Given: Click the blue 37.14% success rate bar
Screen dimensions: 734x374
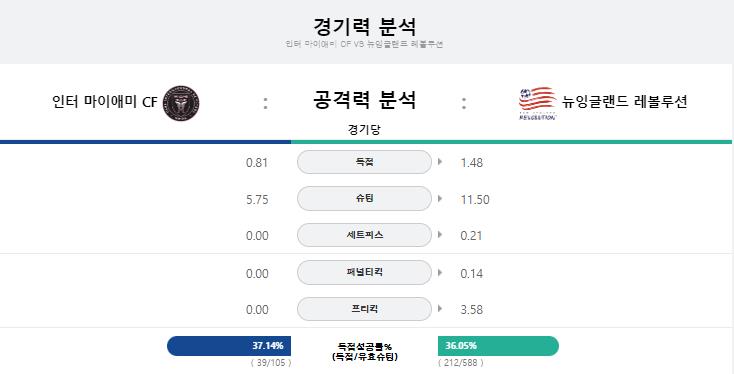Looking at the screenshot, I should point(229,346).
